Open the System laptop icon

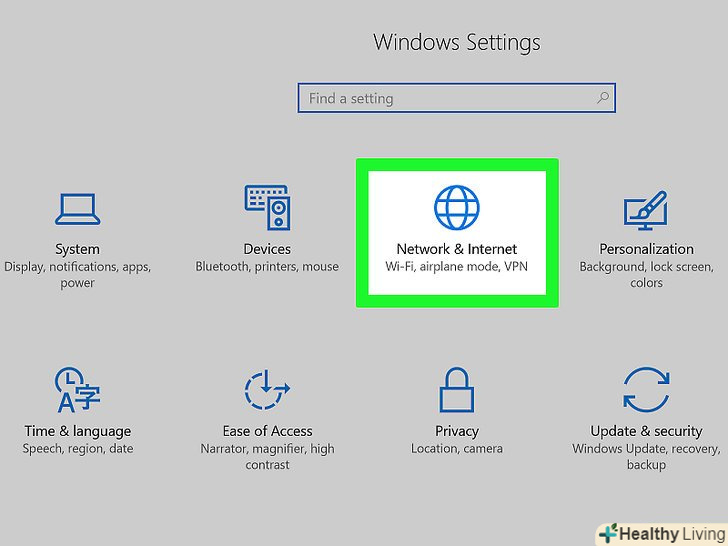point(78,209)
